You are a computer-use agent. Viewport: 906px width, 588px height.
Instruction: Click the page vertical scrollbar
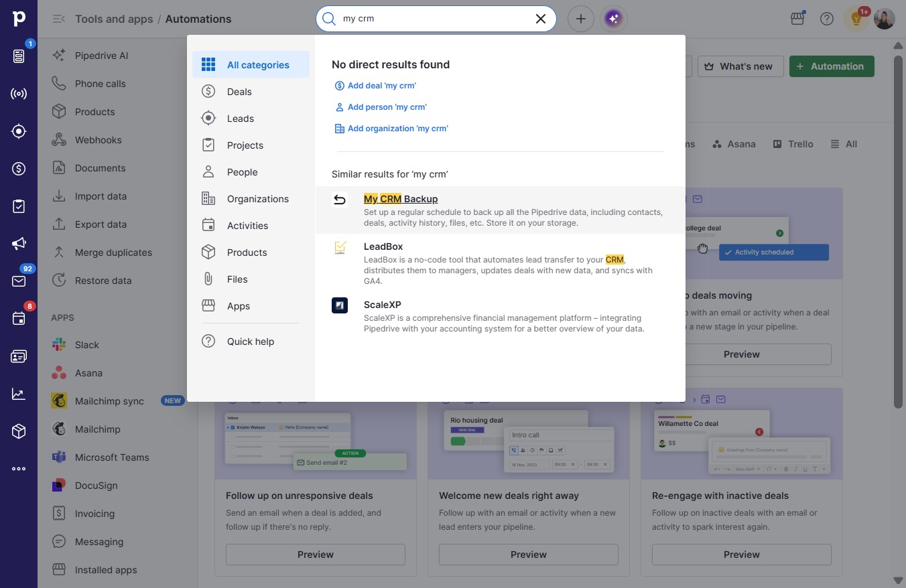point(898,231)
